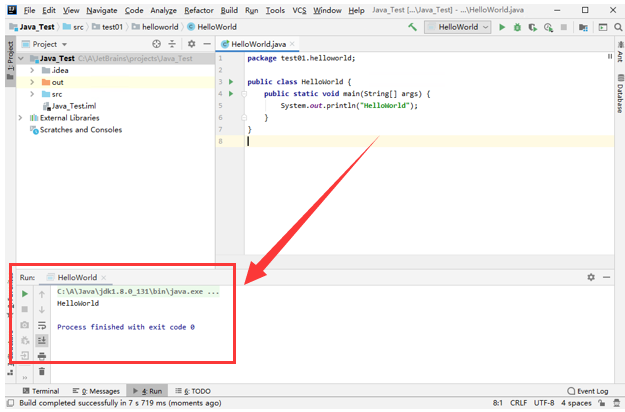
Task: Close the HelloWorld run tab
Action: [104, 277]
